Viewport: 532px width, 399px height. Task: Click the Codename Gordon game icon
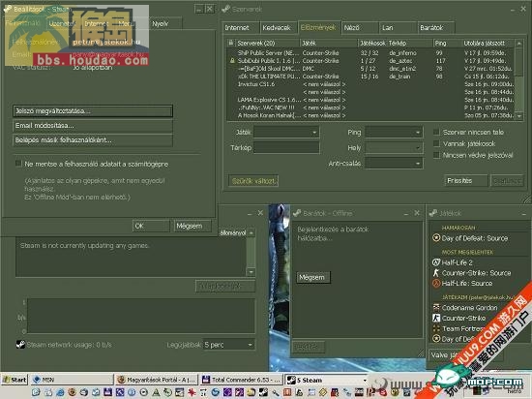436,307
